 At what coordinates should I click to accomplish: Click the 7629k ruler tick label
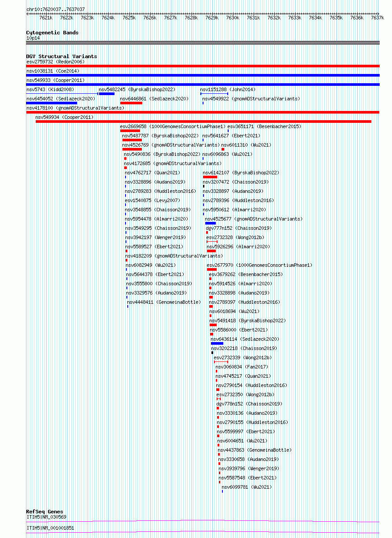point(212,18)
